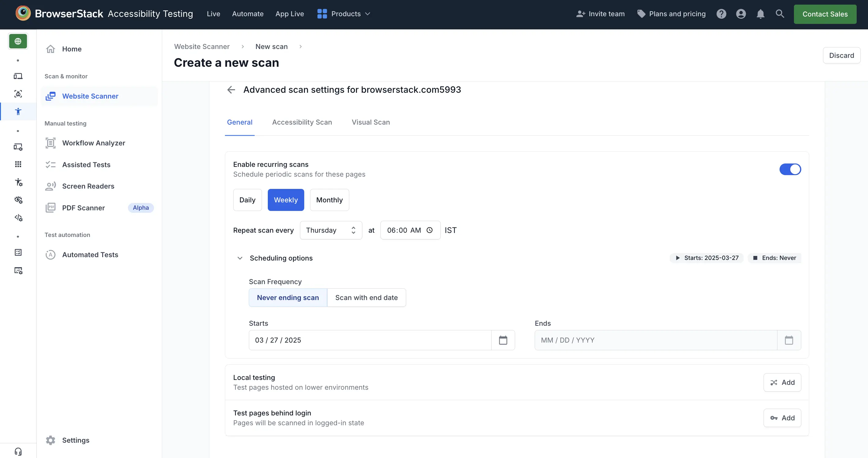Viewport: 868px width, 458px height.
Task: Open the user account profile icon
Action: [x=741, y=14]
